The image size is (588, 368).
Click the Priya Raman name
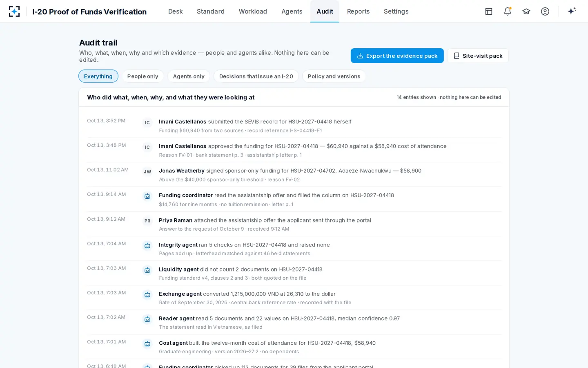176,220
